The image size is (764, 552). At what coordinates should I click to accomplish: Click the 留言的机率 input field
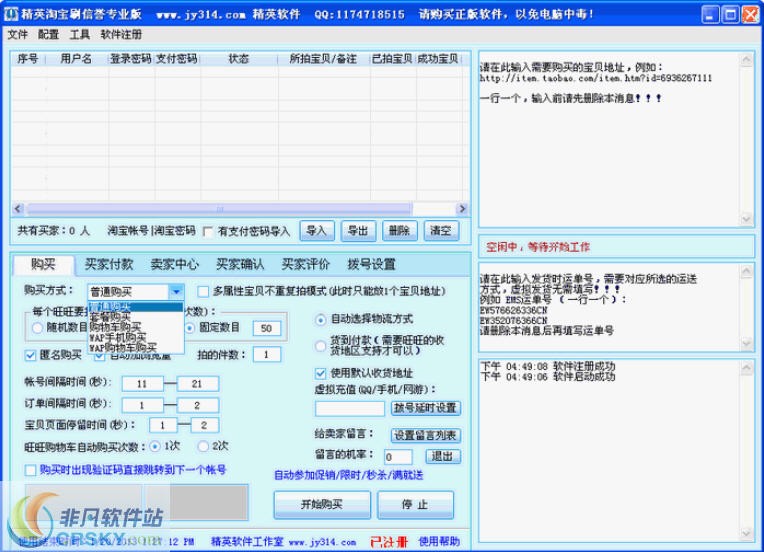pos(398,457)
